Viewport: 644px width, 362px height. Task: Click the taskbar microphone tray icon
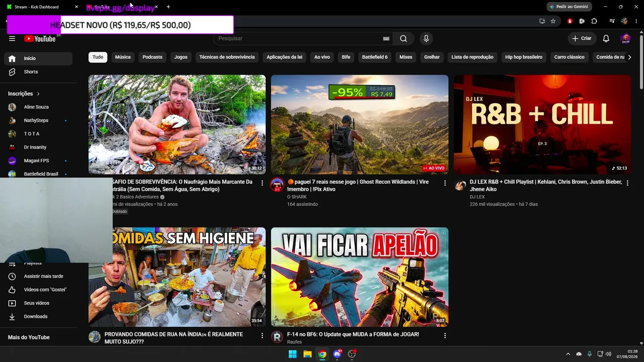point(590,354)
